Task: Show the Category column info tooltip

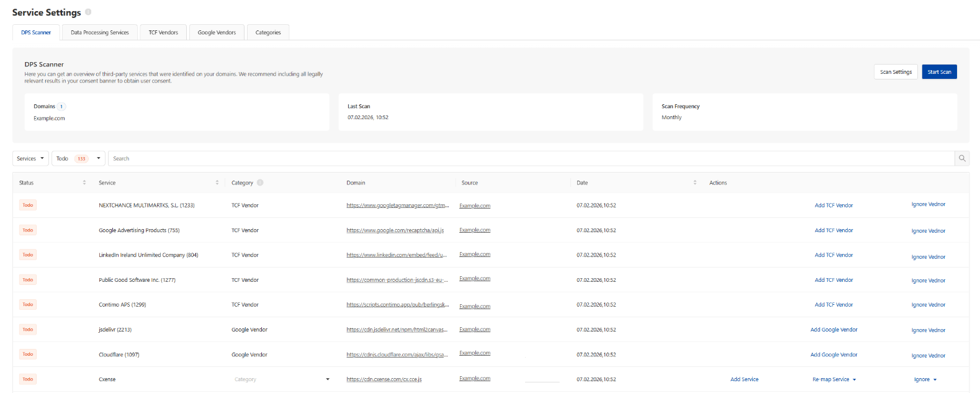Action: click(x=260, y=183)
